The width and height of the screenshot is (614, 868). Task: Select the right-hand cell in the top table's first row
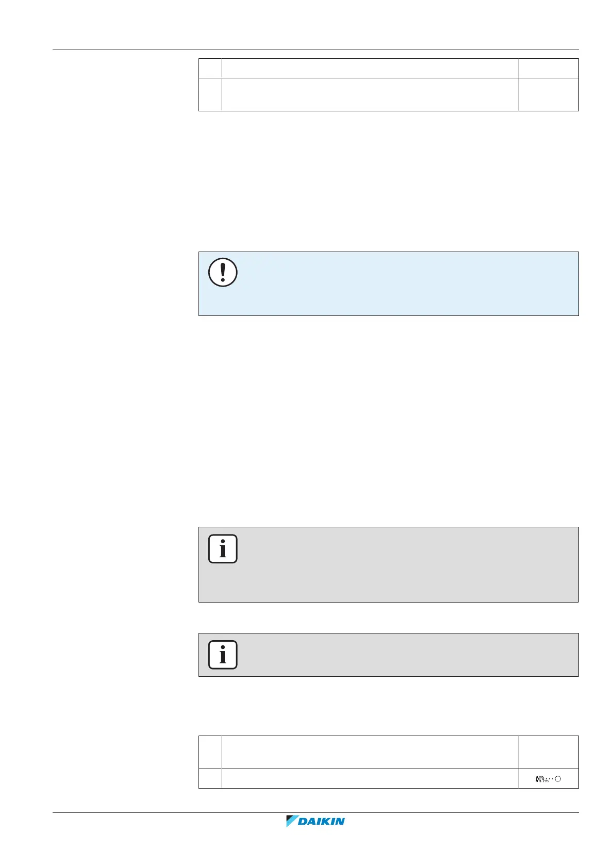click(x=548, y=68)
